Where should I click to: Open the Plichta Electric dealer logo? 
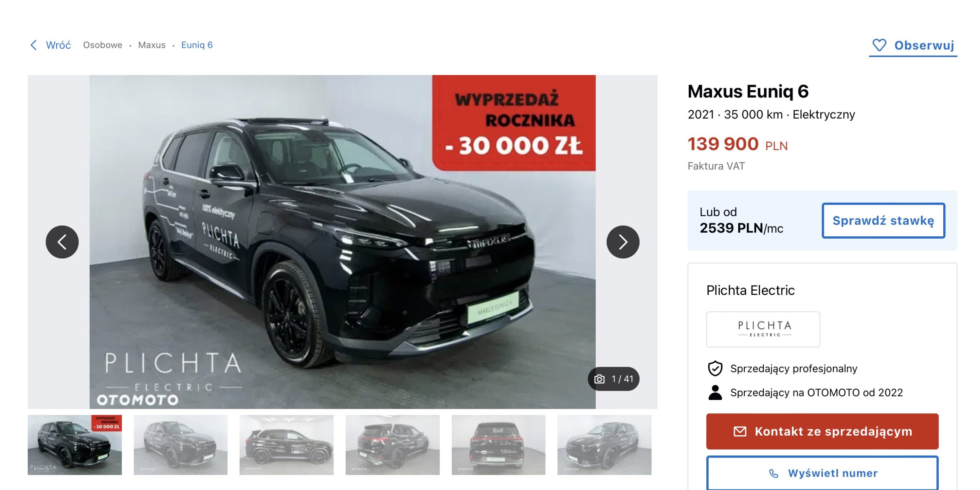[x=763, y=329]
